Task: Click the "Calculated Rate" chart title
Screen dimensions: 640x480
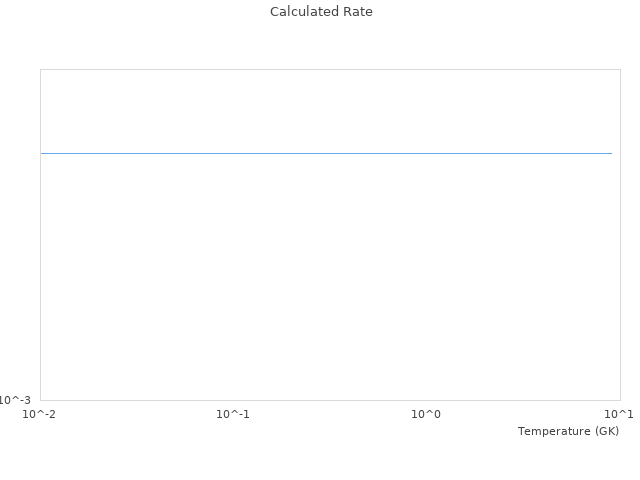Action: (x=321, y=12)
